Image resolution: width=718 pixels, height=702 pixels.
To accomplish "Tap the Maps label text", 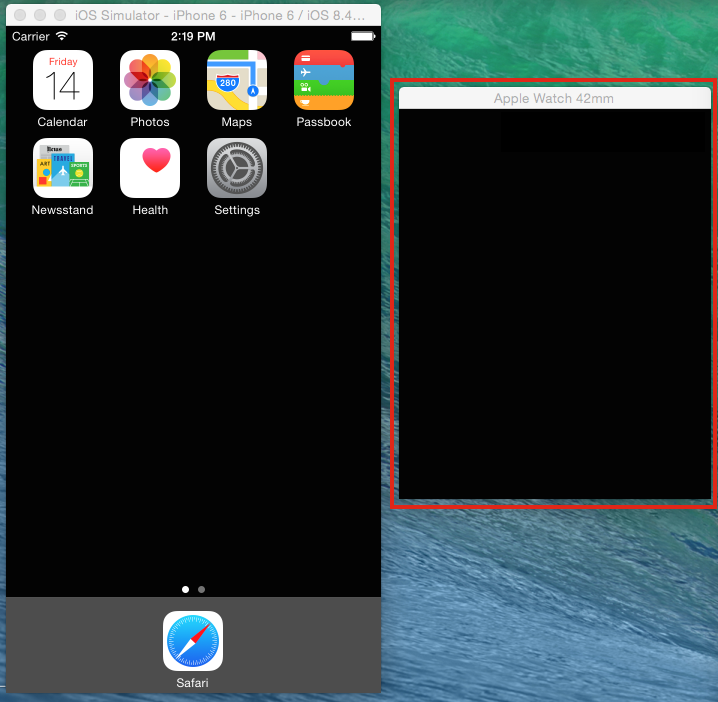I will (237, 122).
